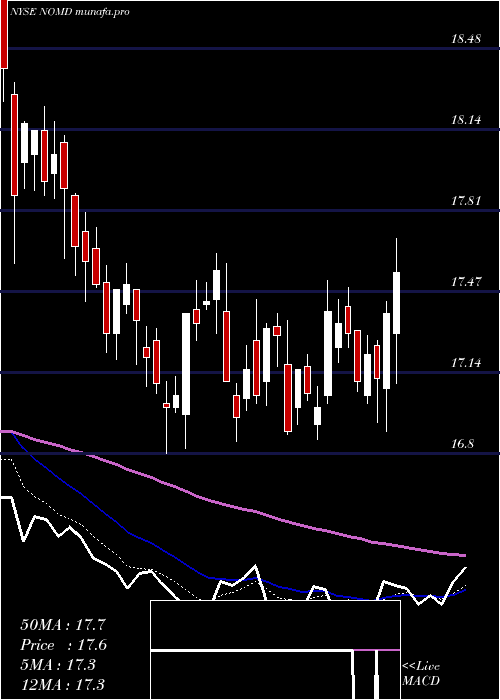Click the 'Price : 17.6' readout
The width and height of the screenshot is (500, 700).
coord(64,645)
